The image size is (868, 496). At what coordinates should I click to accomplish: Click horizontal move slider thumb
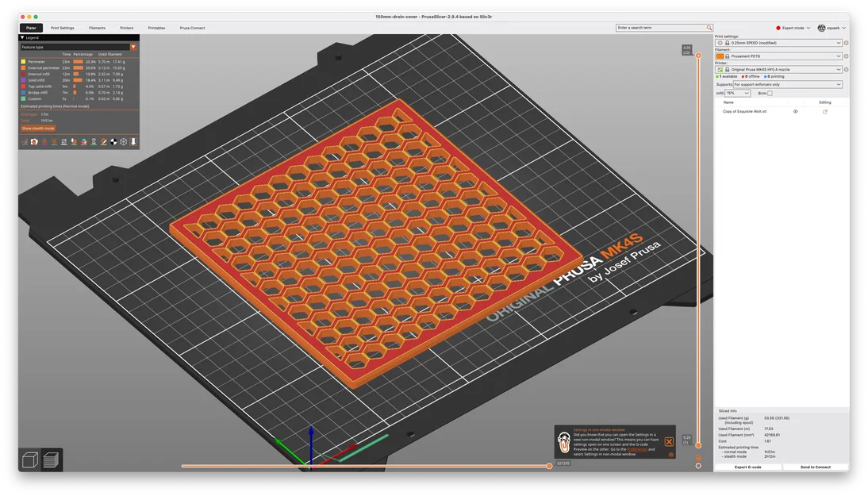(549, 466)
